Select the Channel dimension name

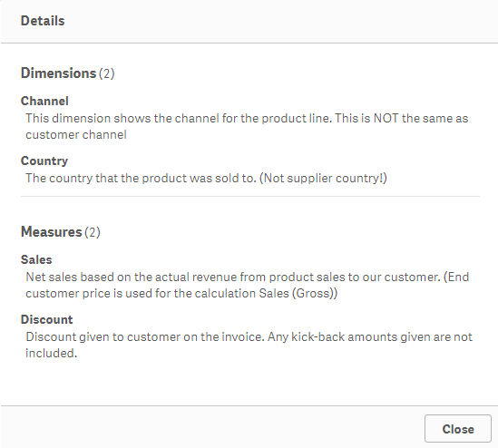coord(44,101)
